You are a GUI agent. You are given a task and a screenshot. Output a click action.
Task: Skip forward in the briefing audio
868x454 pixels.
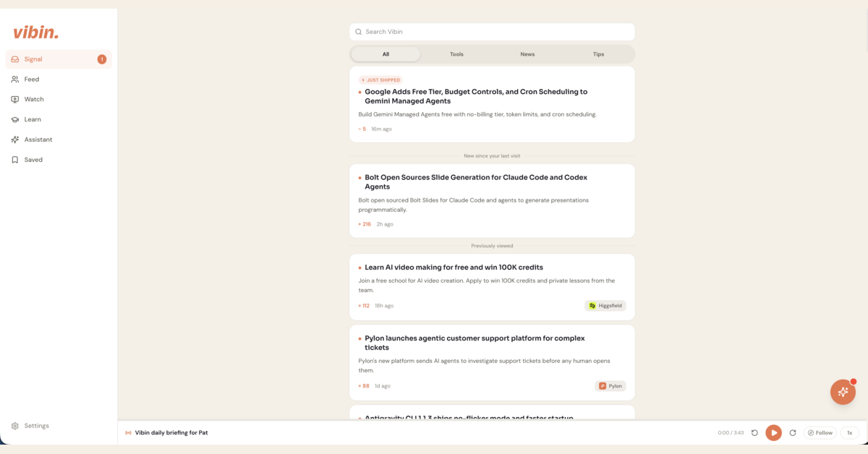[x=793, y=433]
